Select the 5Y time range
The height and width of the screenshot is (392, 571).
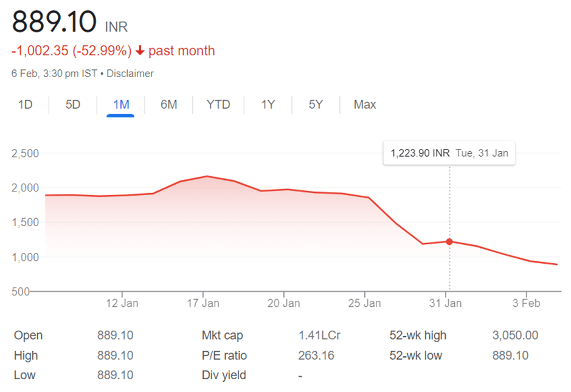tap(316, 105)
